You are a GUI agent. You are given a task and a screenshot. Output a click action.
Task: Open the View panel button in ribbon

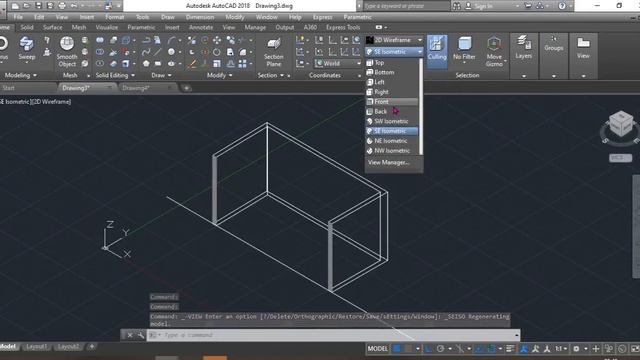pos(583,48)
